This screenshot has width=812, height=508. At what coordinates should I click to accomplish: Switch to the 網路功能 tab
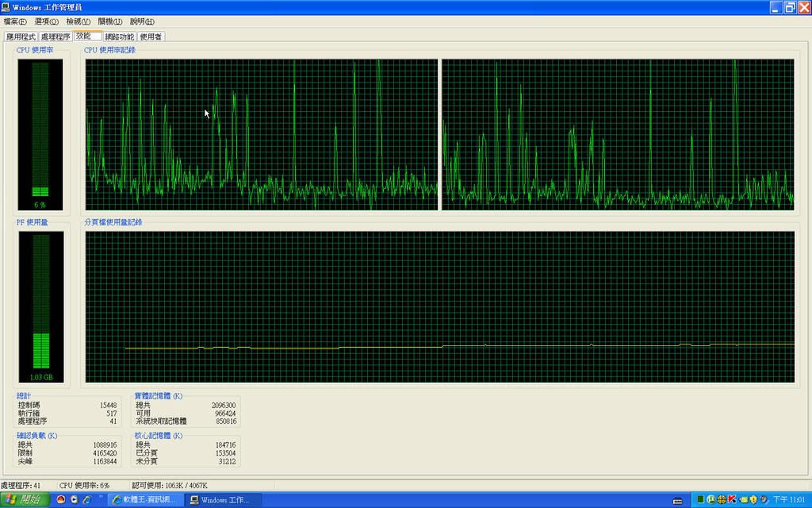(x=120, y=37)
